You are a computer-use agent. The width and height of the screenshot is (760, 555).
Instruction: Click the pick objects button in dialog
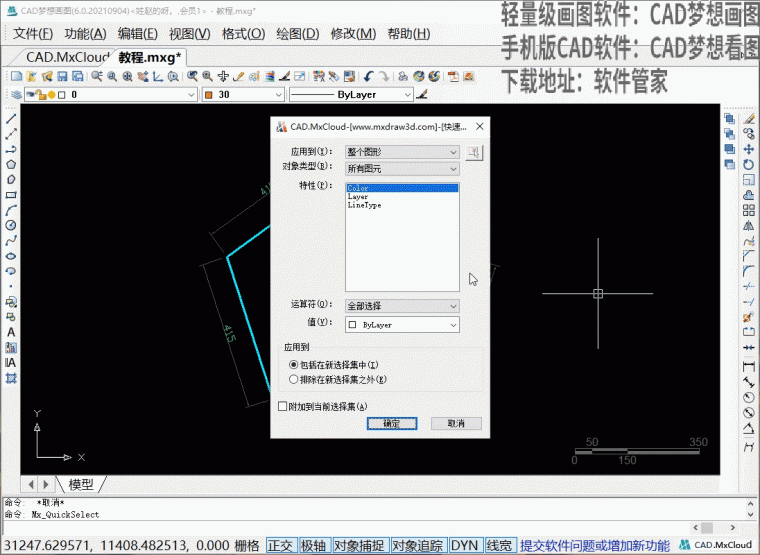coord(474,152)
